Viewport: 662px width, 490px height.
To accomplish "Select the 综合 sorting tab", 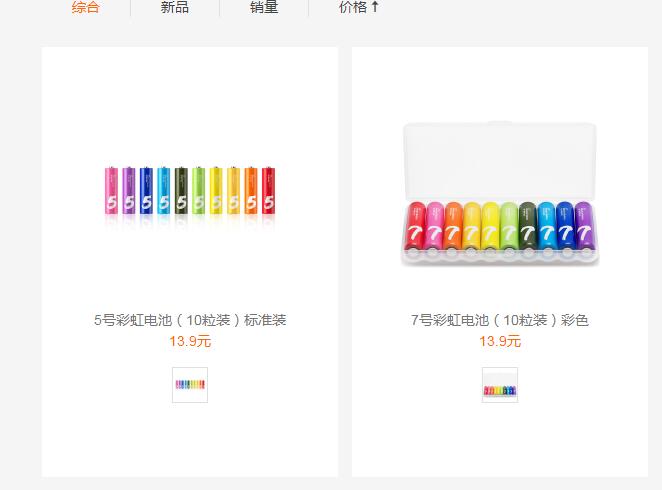I will [86, 8].
